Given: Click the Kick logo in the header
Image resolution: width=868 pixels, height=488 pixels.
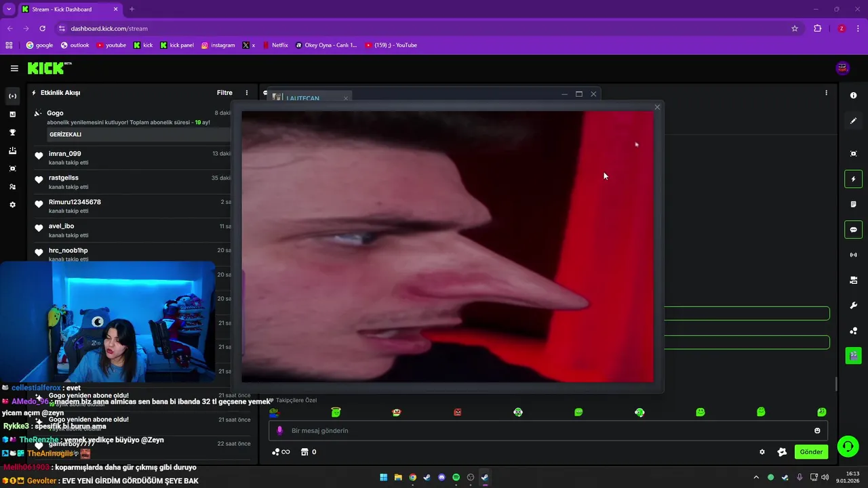Looking at the screenshot, I should coord(50,68).
